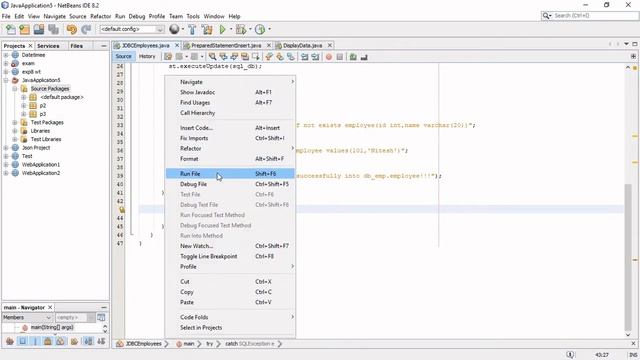This screenshot has width=640, height=360.
Task: Click the notifications icon in status bar
Action: tap(570, 355)
